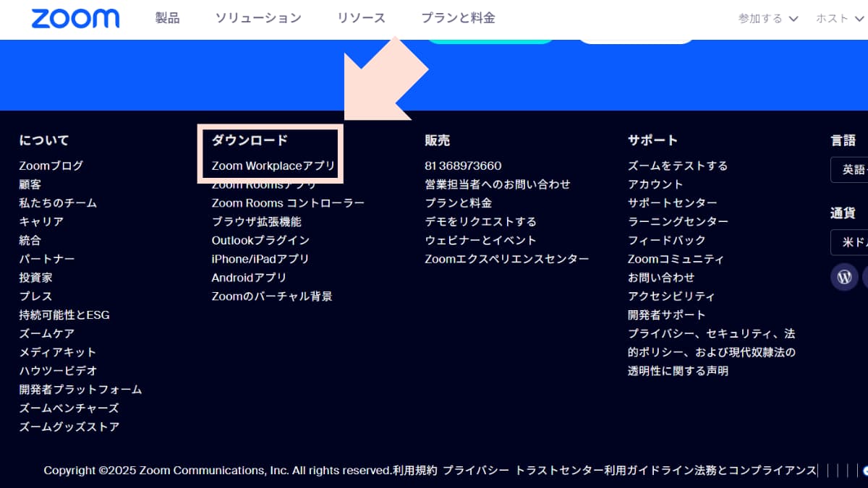This screenshot has width=868, height=488.
Task: Open the 開発者サポート link
Action: coord(667,315)
